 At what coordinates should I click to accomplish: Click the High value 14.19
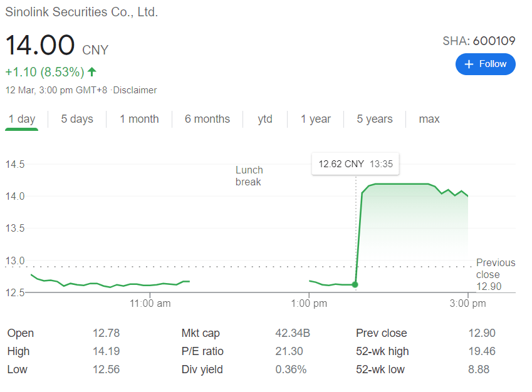106,351
